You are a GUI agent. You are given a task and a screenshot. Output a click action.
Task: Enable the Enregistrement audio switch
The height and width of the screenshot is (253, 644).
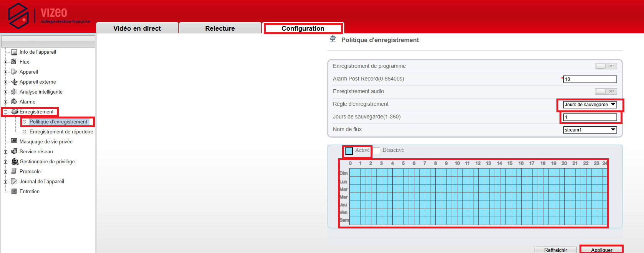[606, 91]
